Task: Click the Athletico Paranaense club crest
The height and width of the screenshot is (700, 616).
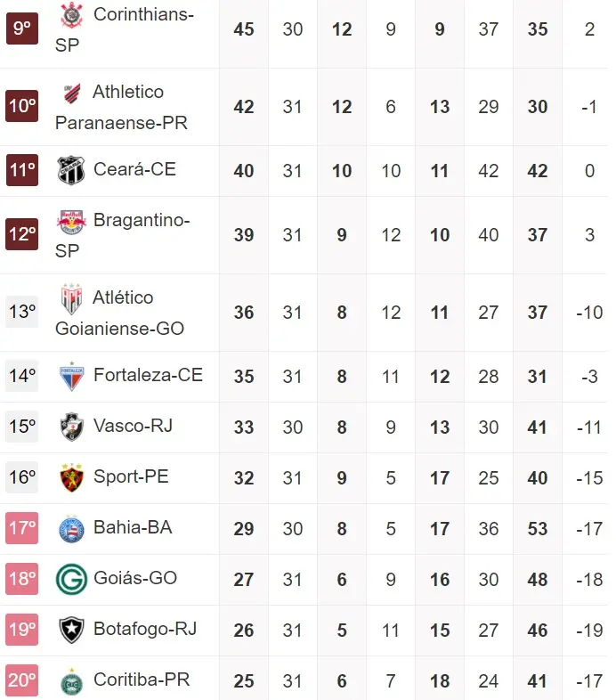Action: (71, 93)
